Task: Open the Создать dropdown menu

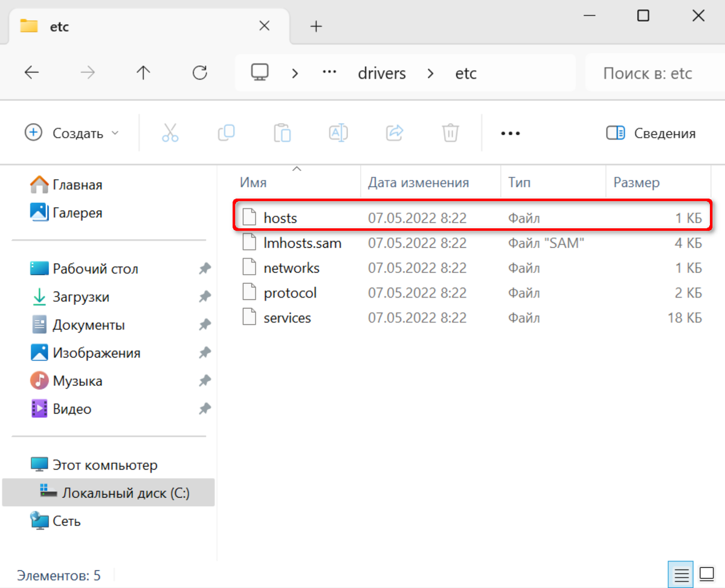Action: [72, 133]
